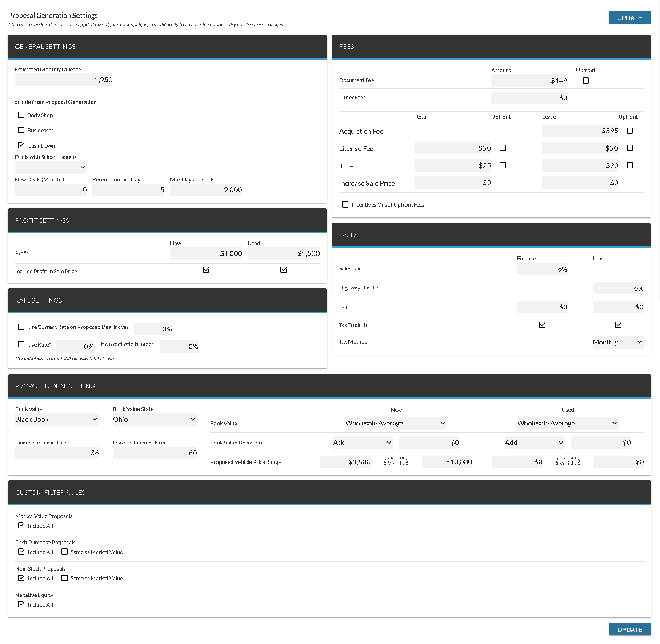Check the Businesses exclusion checkbox
Image resolution: width=660 pixels, height=644 pixels.
click(x=21, y=130)
